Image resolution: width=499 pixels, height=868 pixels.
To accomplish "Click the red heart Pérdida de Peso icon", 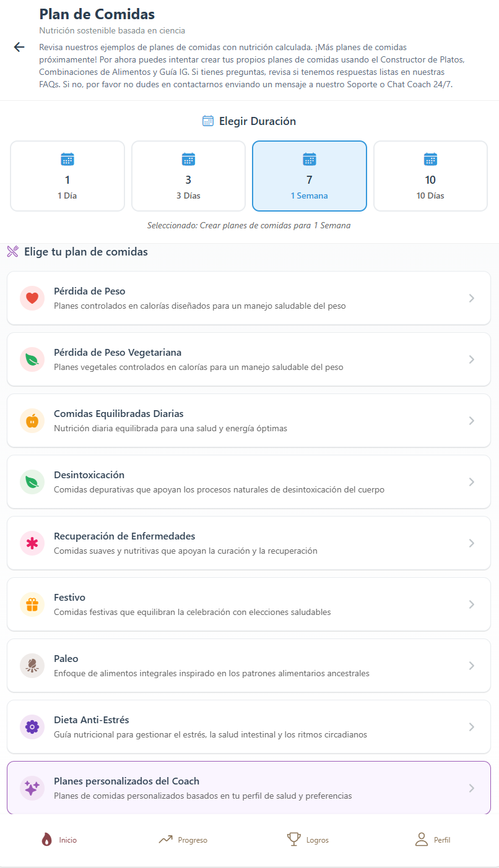I will (x=32, y=298).
